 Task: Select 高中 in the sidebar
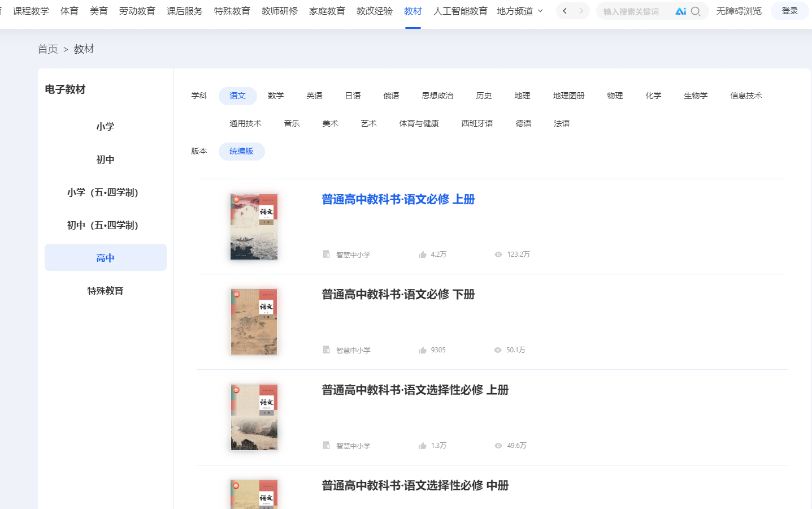(105, 258)
